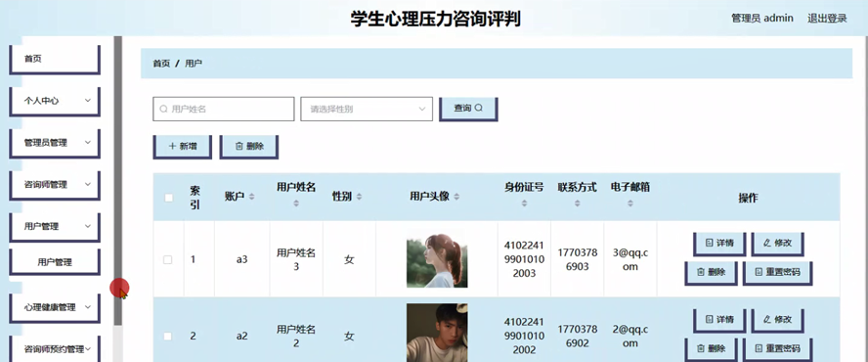Image resolution: width=868 pixels, height=362 pixels.
Task: Click 修改 for user a3
Action: [x=778, y=244]
